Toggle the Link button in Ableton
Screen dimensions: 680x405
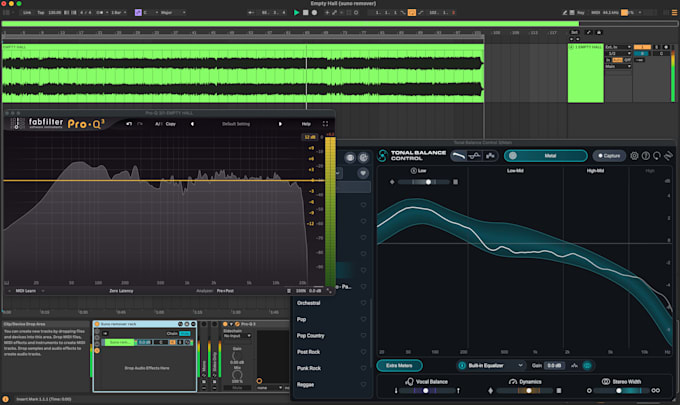coord(27,13)
